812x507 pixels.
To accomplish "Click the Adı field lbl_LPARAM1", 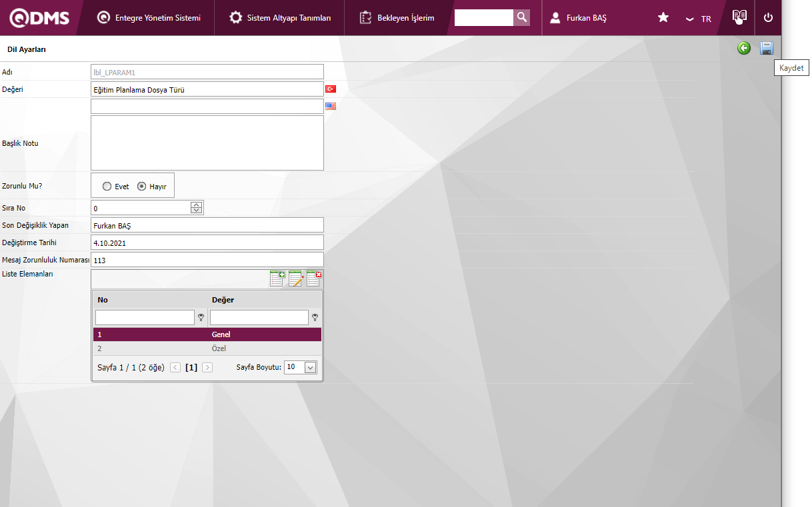I will 207,72.
